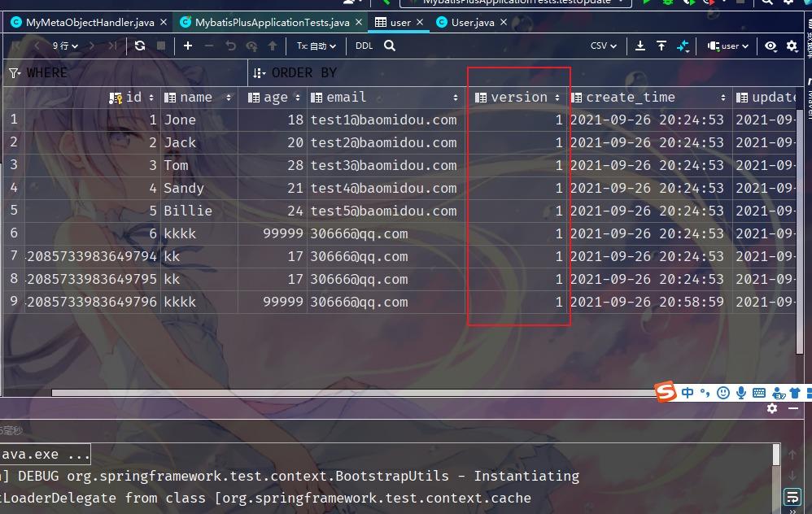Click the stop/cancel square icon in toolbar
Screen dimensions: 812x514
click(161, 46)
